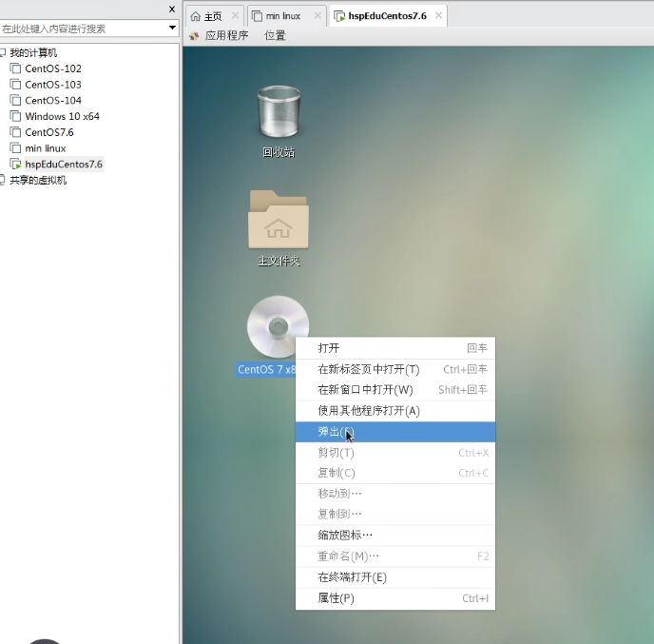Screen dimensions: 654x644
Task: Select CentOS7.6 in the library tree
Action: coord(49,132)
